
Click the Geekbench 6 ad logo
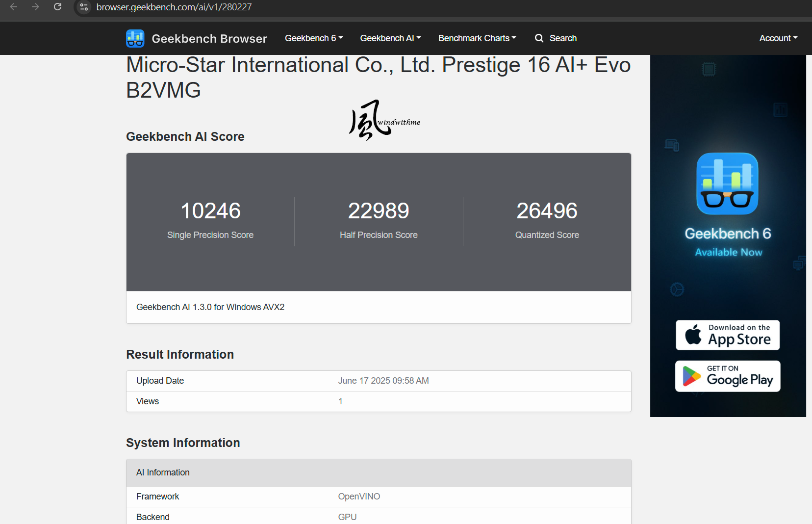[728, 183]
